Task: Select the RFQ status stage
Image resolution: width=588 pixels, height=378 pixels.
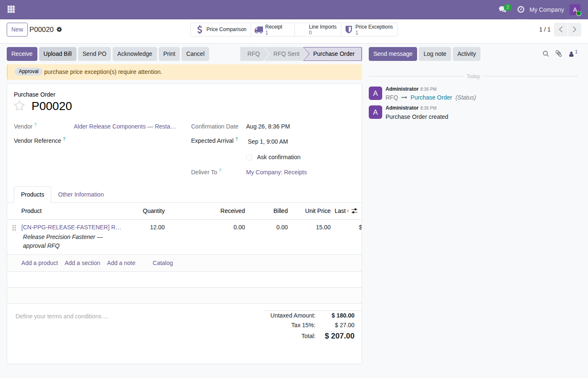Action: click(253, 54)
